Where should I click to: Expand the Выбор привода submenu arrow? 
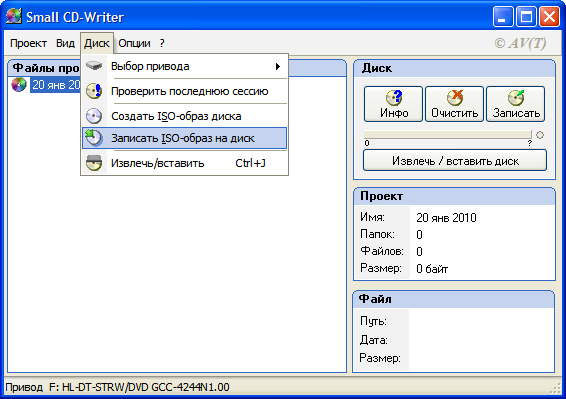[x=278, y=66]
